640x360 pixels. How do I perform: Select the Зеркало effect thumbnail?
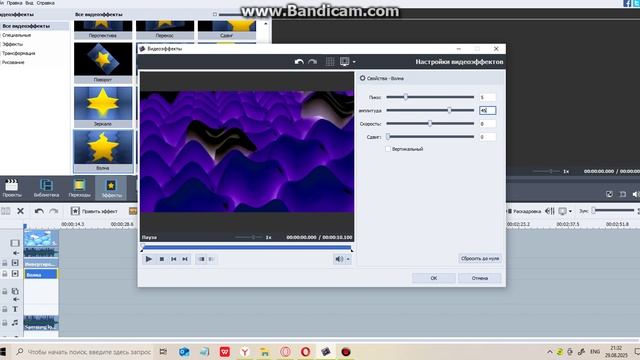[103, 107]
